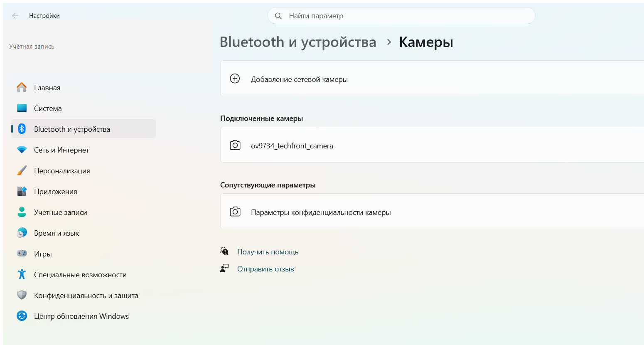Open Учетные записи settings
The height and width of the screenshot is (345, 644).
pos(84,212)
